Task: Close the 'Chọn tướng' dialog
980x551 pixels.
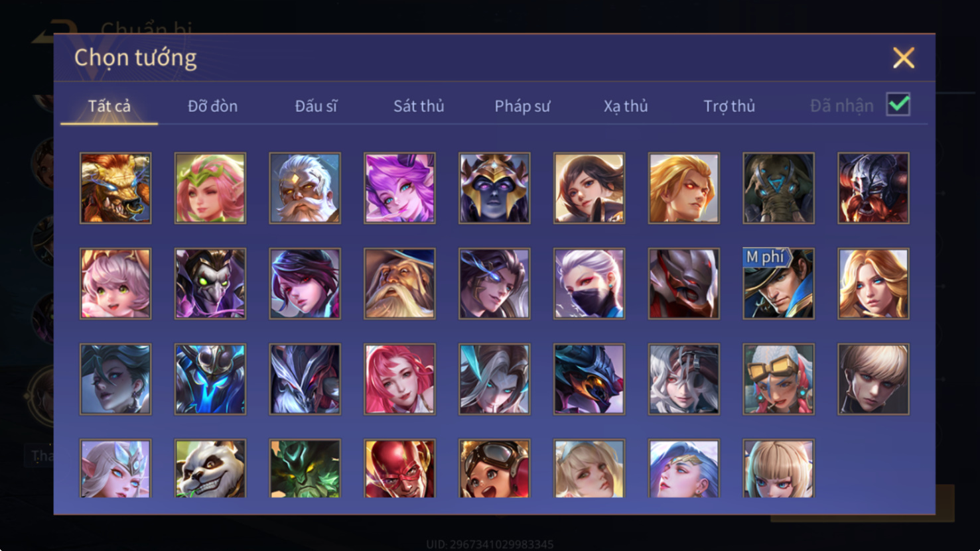Action: pos(904,58)
